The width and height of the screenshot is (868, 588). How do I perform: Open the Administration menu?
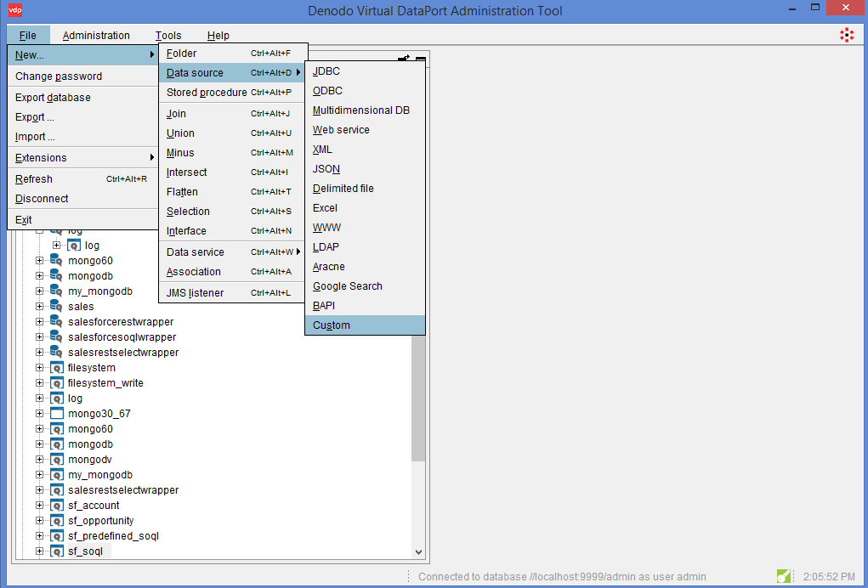pos(96,36)
